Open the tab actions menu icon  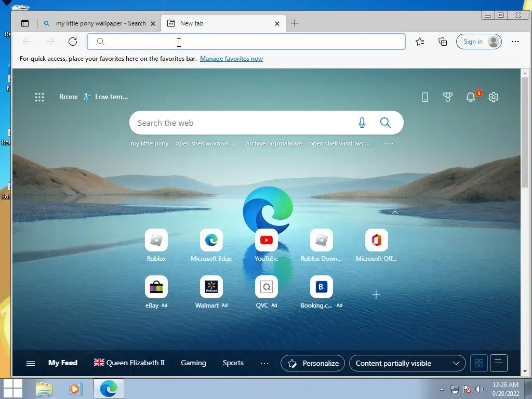pyautogui.click(x=25, y=23)
